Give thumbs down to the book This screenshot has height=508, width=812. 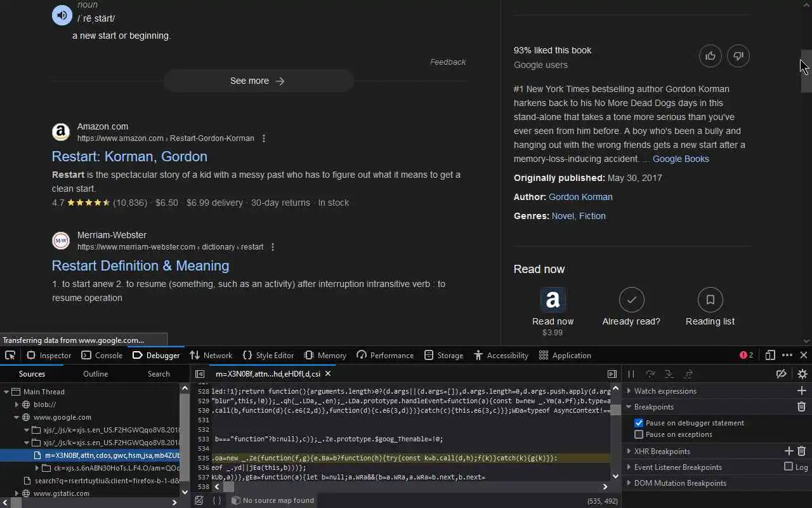pos(738,56)
